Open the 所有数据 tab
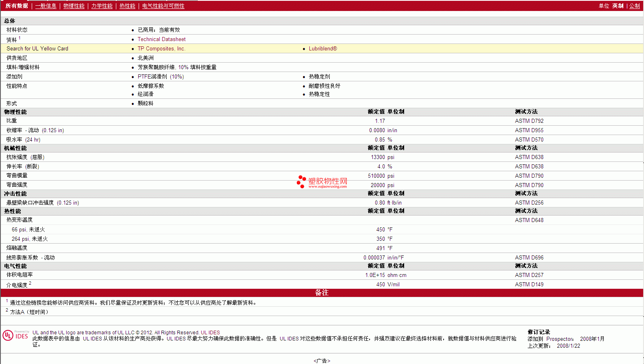Viewport: 644px width, 364px height. tap(17, 6)
